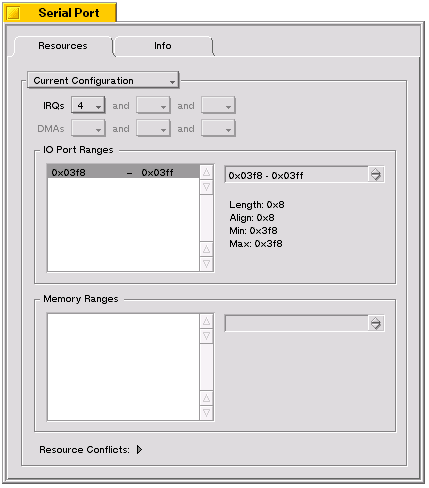
Task: Open the first DMAs dropdown
Action: [88, 129]
